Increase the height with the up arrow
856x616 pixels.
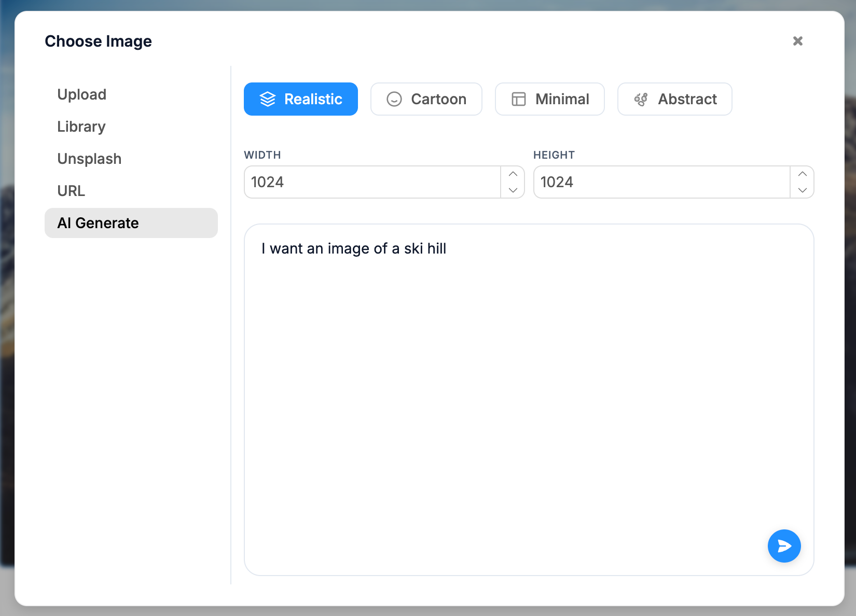tap(803, 174)
